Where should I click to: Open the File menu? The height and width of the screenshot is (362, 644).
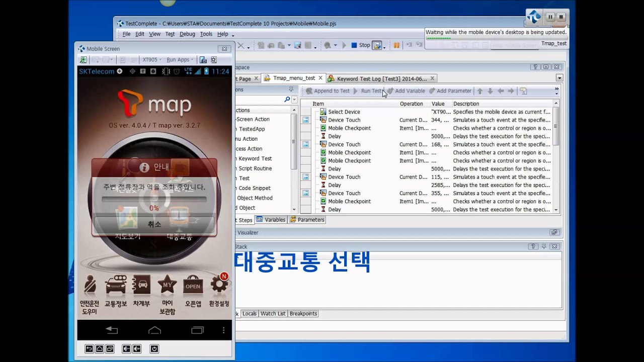pyautogui.click(x=126, y=34)
